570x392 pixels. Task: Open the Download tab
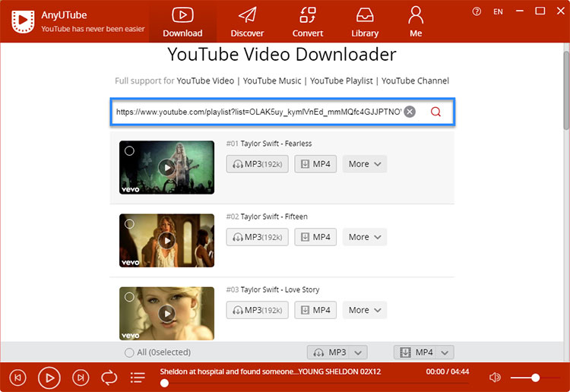[182, 22]
